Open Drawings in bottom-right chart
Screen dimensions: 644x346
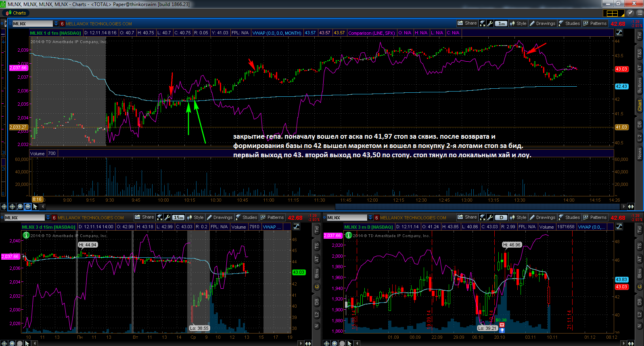pos(542,217)
